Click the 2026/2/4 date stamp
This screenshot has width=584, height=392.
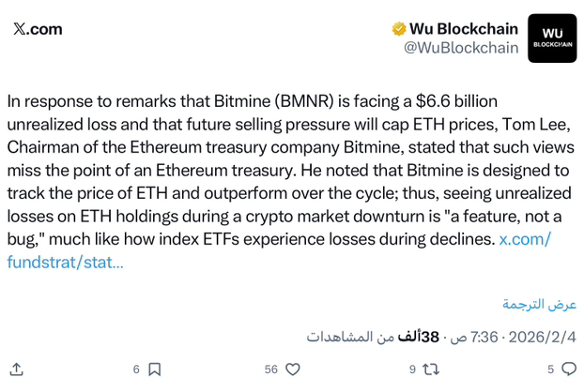[x=543, y=336]
